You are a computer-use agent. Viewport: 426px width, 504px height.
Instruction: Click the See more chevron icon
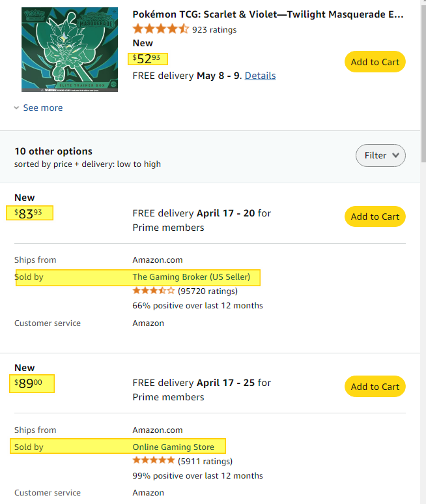point(17,108)
